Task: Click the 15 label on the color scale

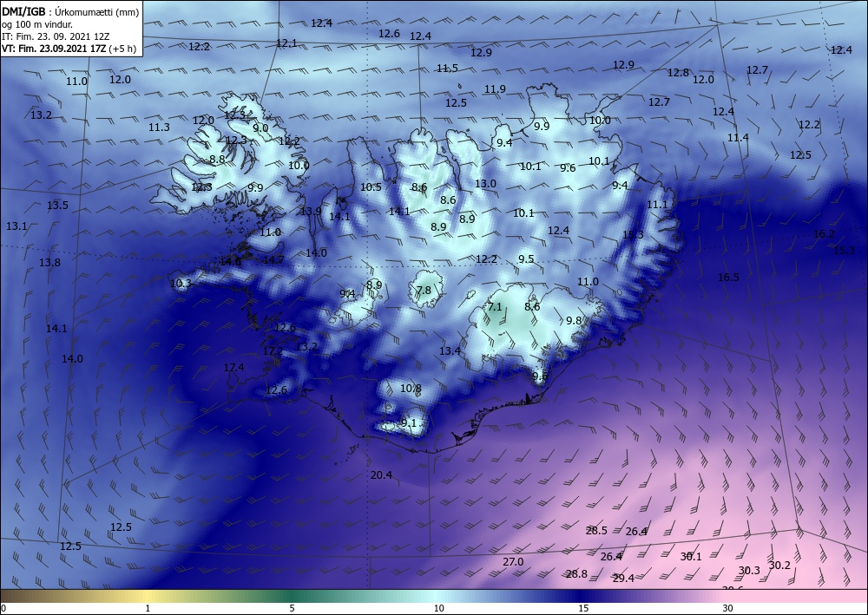Action: coord(583,608)
